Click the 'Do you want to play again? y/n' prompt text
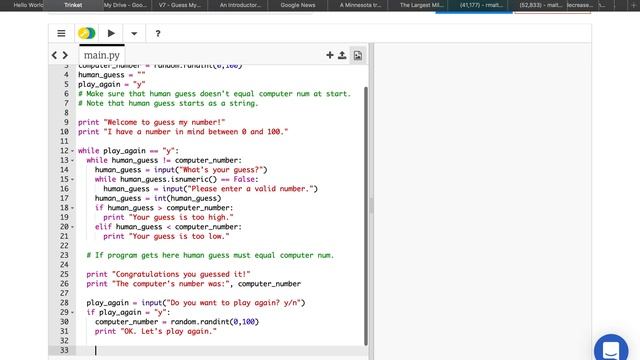This screenshot has width=640, height=360. [233, 303]
